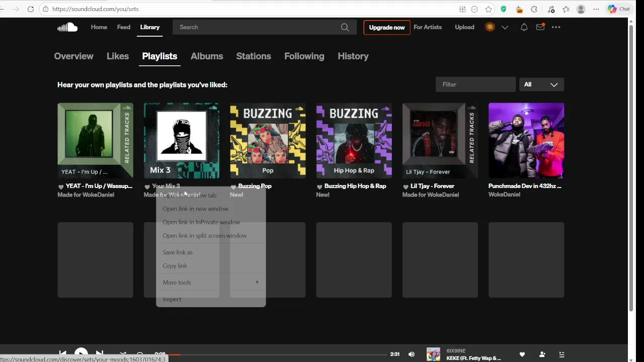Expand More tools submenu
The image size is (644, 362).
(211, 283)
